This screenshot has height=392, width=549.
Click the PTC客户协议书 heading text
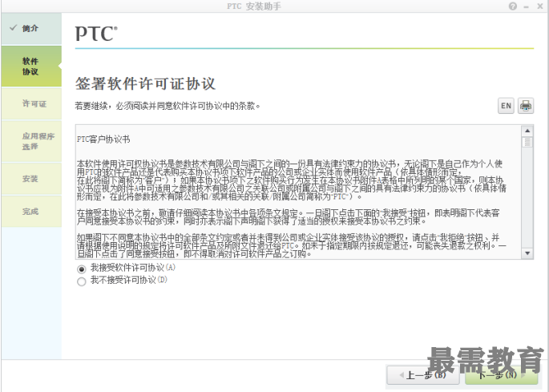pos(103,139)
